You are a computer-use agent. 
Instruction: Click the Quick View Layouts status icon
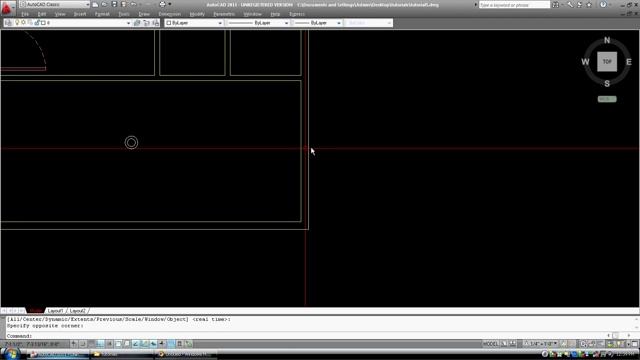[x=504, y=344]
